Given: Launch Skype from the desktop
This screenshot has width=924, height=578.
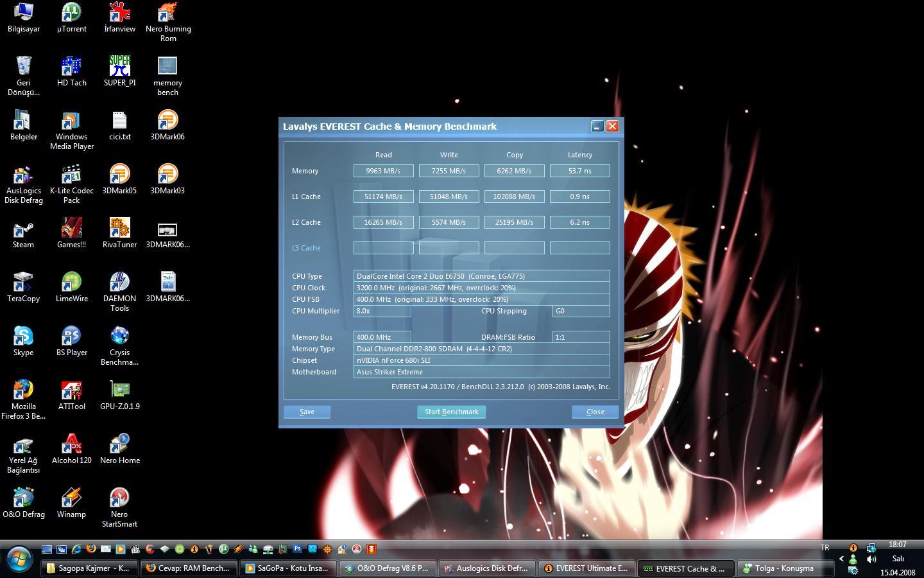Looking at the screenshot, I should click(x=24, y=341).
